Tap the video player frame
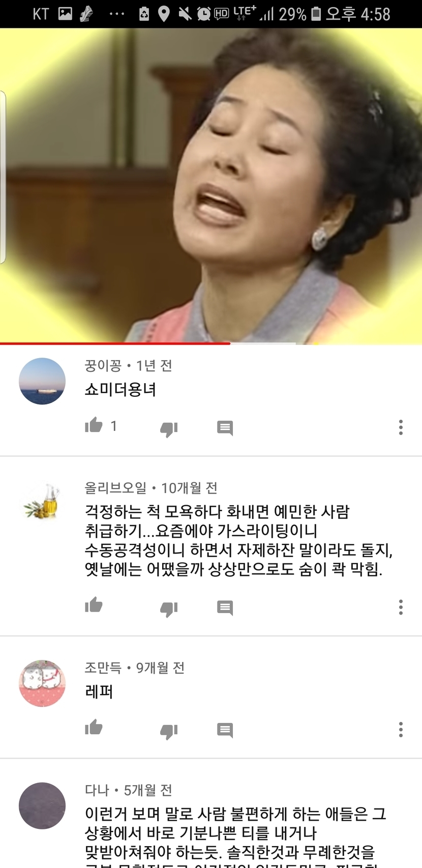This screenshot has width=422, height=868. pyautogui.click(x=211, y=185)
